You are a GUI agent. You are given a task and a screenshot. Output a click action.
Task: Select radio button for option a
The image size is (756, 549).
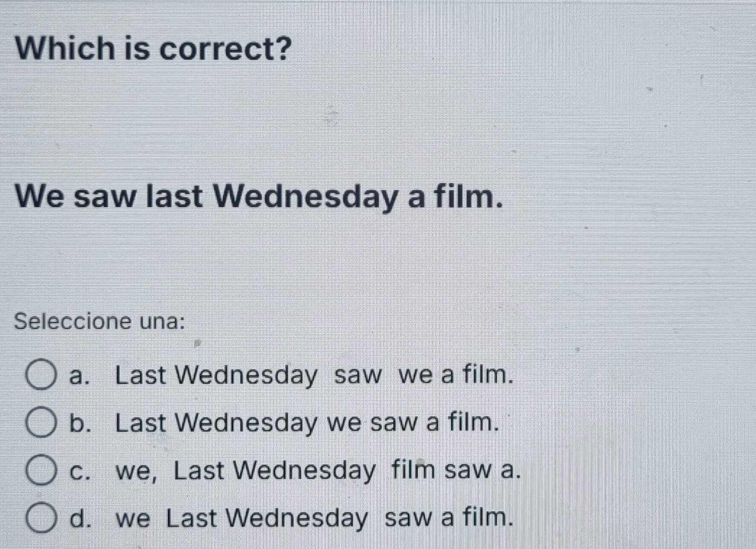coord(41,375)
